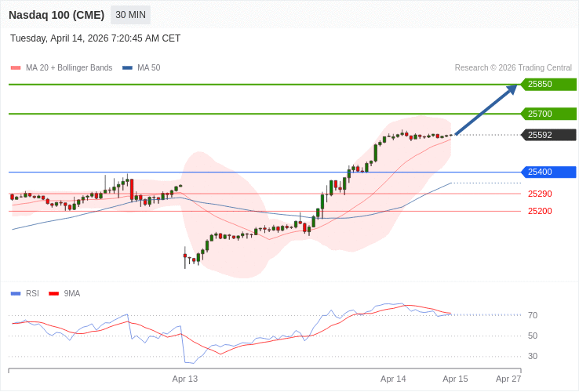
Task: Click the MA 20 + Bollinger Bands pink swatch
Action: [16, 68]
